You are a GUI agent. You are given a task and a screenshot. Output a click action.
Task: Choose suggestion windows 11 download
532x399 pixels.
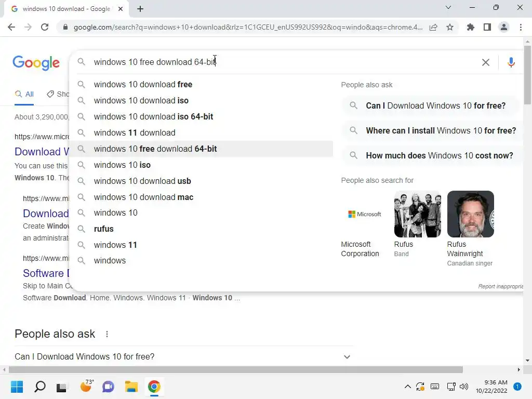point(201,132)
